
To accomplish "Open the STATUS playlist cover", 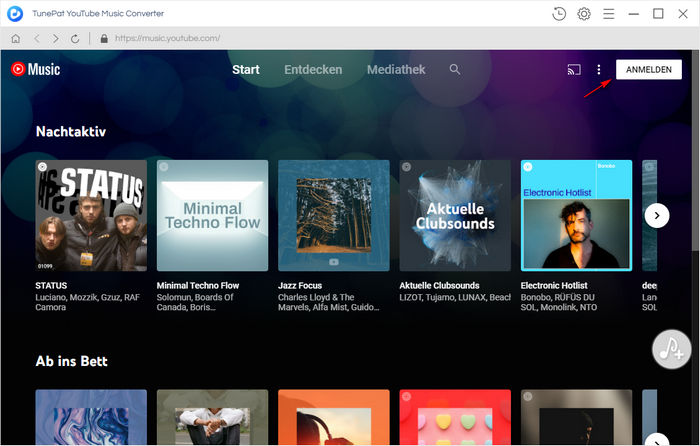I will (91, 215).
